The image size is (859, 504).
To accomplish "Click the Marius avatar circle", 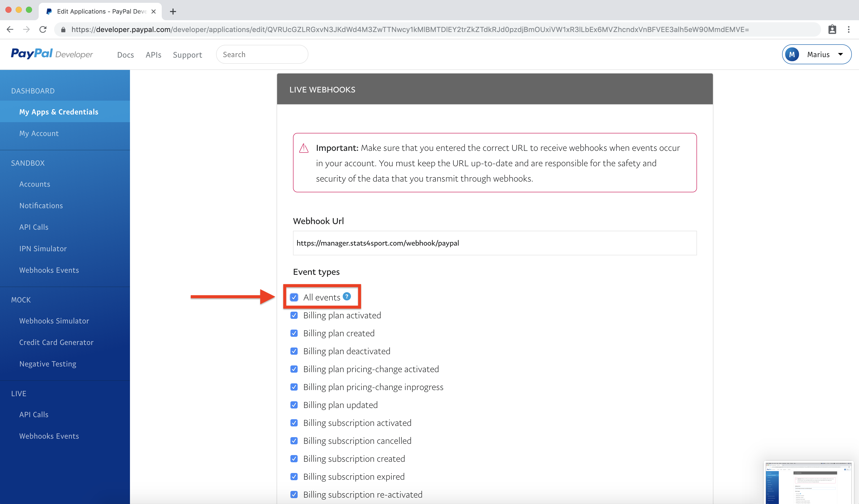I will click(x=792, y=55).
